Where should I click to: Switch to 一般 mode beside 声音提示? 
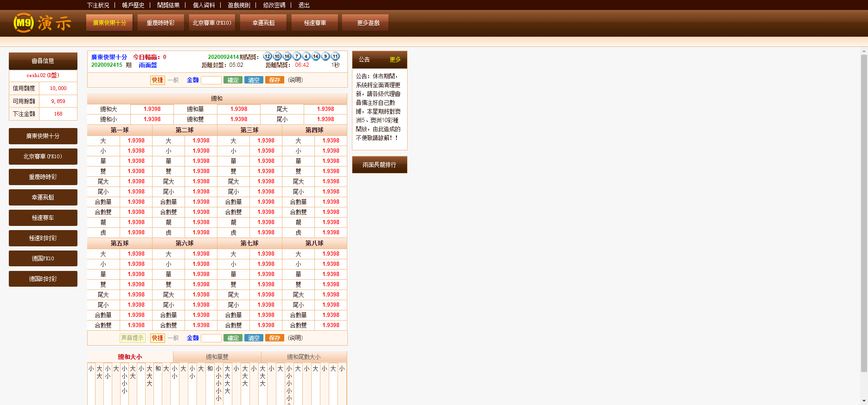pyautogui.click(x=173, y=338)
